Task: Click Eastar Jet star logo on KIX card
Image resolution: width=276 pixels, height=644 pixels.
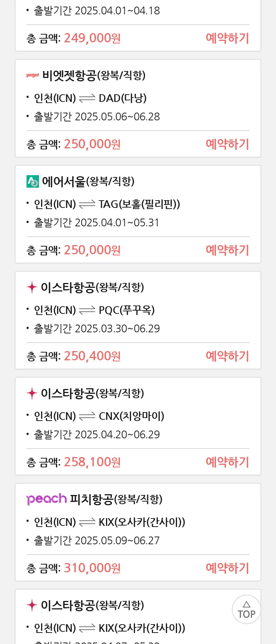Action: (x=32, y=605)
